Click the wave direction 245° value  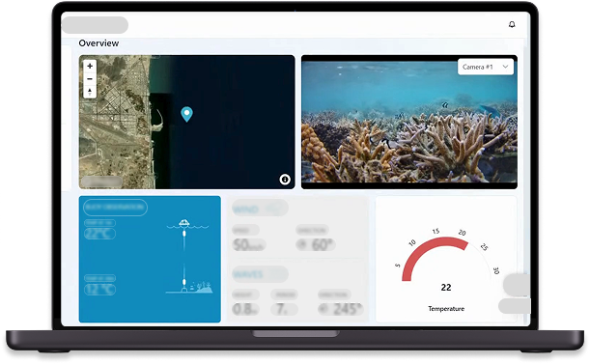click(340, 309)
